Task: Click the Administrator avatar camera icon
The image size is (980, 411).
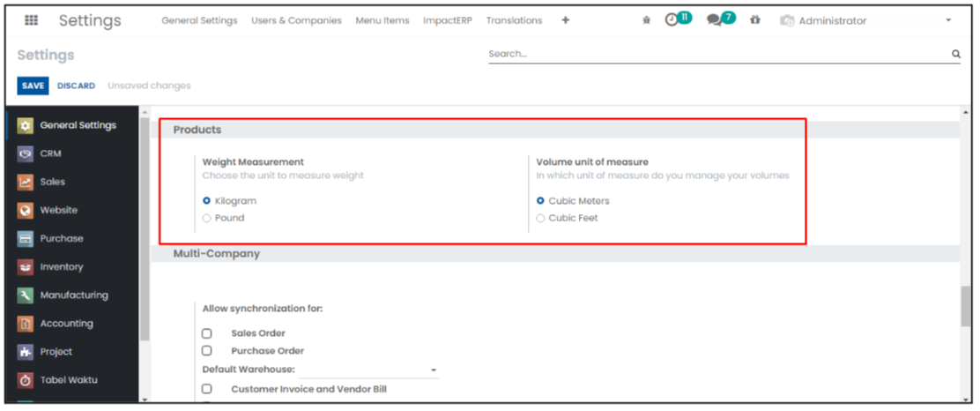Action: (787, 20)
